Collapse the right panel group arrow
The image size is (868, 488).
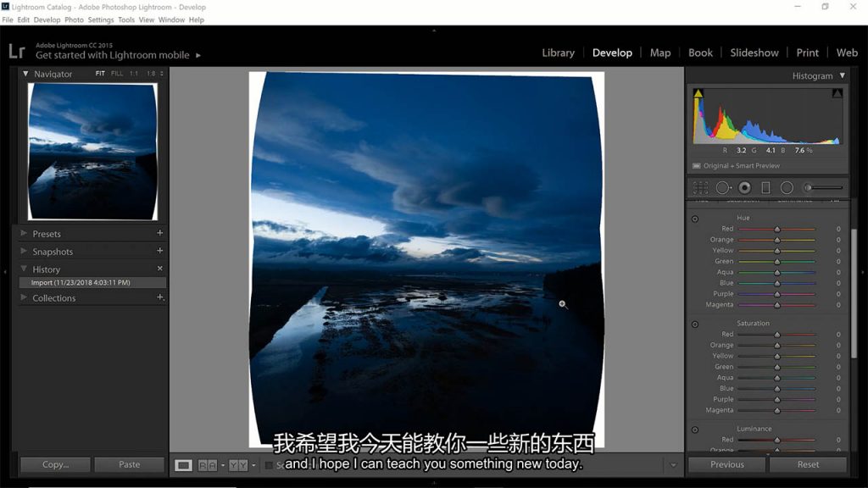[x=863, y=272]
